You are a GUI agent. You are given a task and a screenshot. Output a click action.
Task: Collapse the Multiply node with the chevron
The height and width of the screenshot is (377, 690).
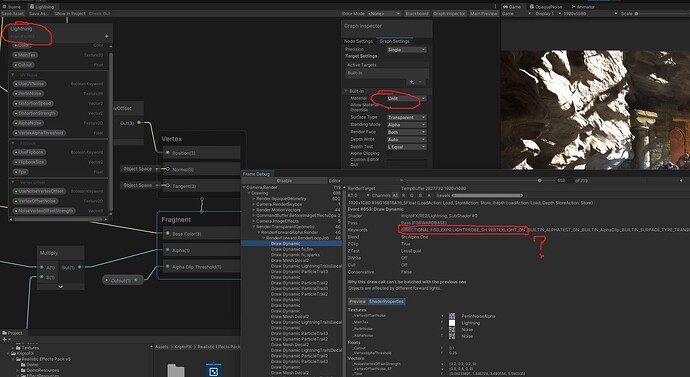coord(60,286)
